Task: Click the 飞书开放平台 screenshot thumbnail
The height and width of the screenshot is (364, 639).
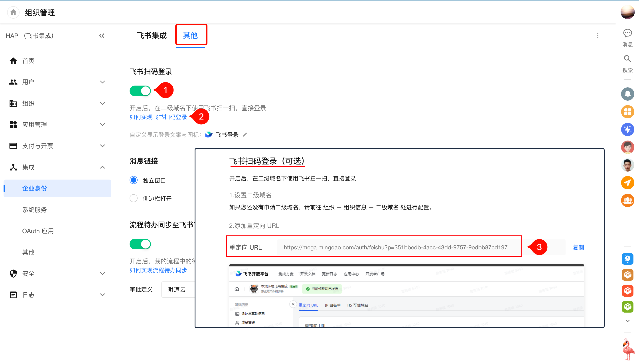Action: 406,296
